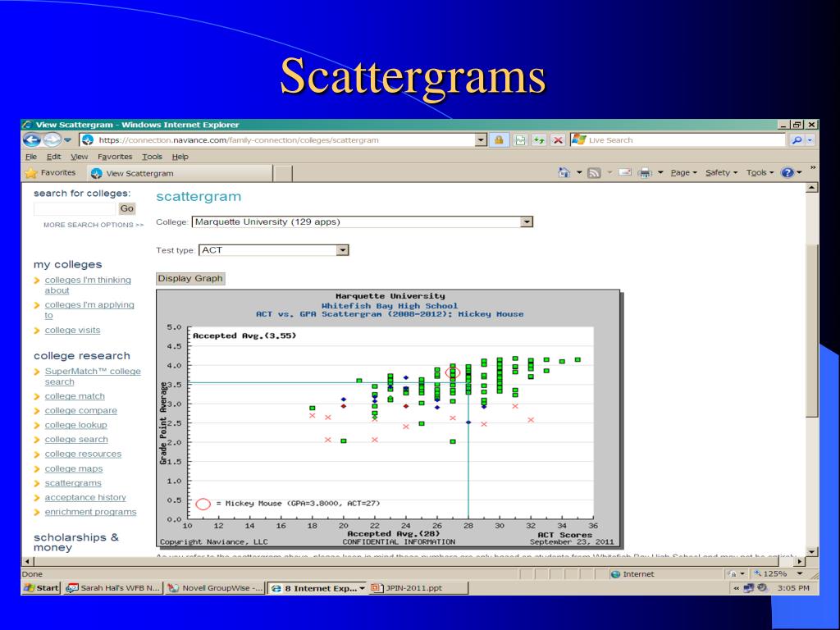Image resolution: width=840 pixels, height=630 pixels.
Task: Click the vertical scrollbar up arrow
Action: coord(812,188)
